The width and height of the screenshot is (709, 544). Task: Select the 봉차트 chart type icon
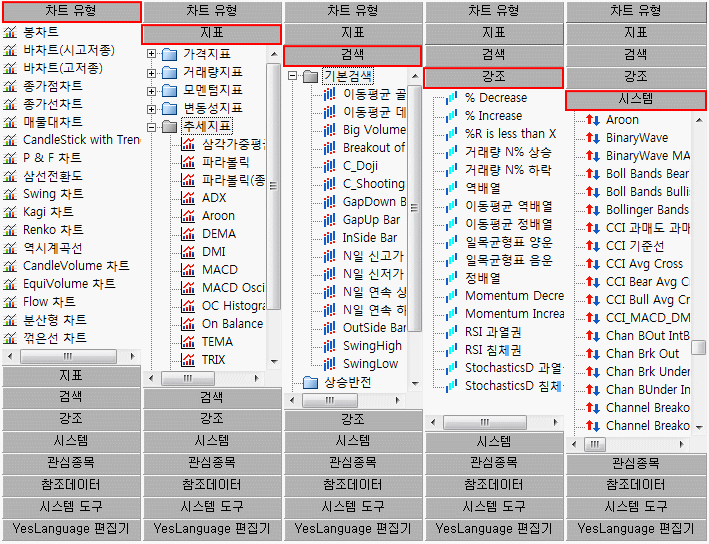pyautogui.click(x=10, y=32)
